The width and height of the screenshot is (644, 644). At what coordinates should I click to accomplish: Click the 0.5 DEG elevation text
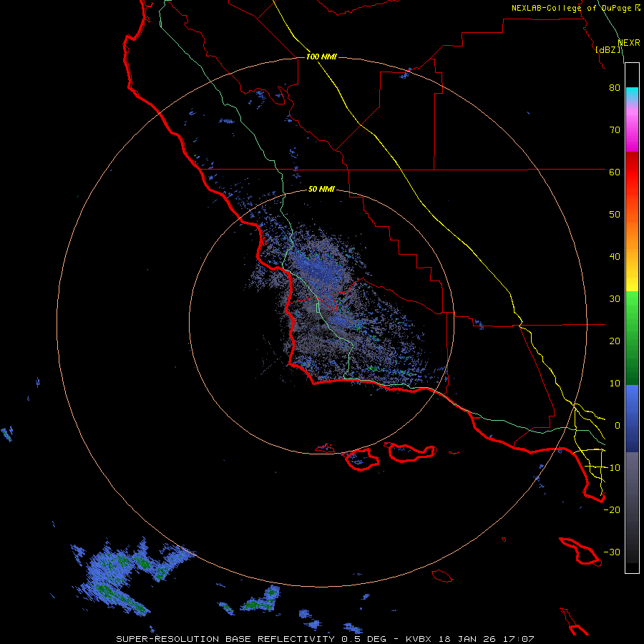tap(364, 639)
